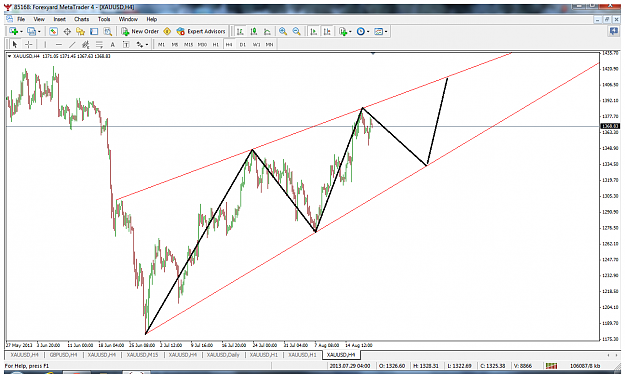The image size is (625, 374).
Task: Expand the Periods dropdown arrow
Action: tap(368, 31)
